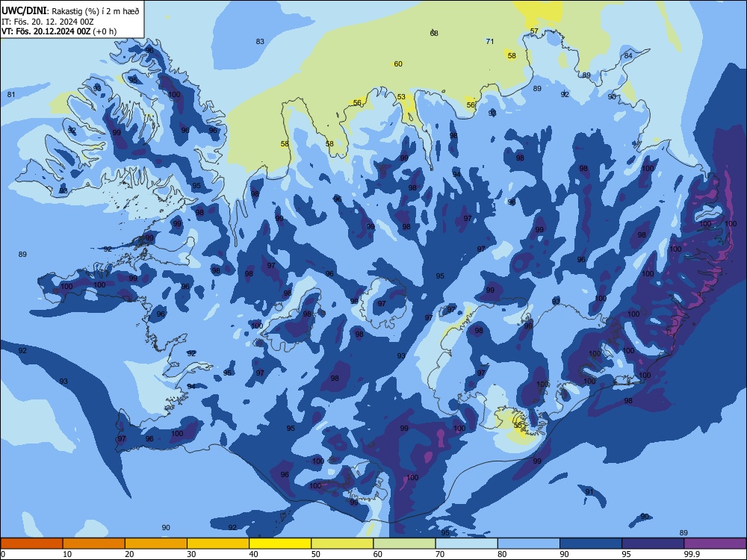
Task: Click the dark orange 0–10 legend swatch
Action: 31,544
